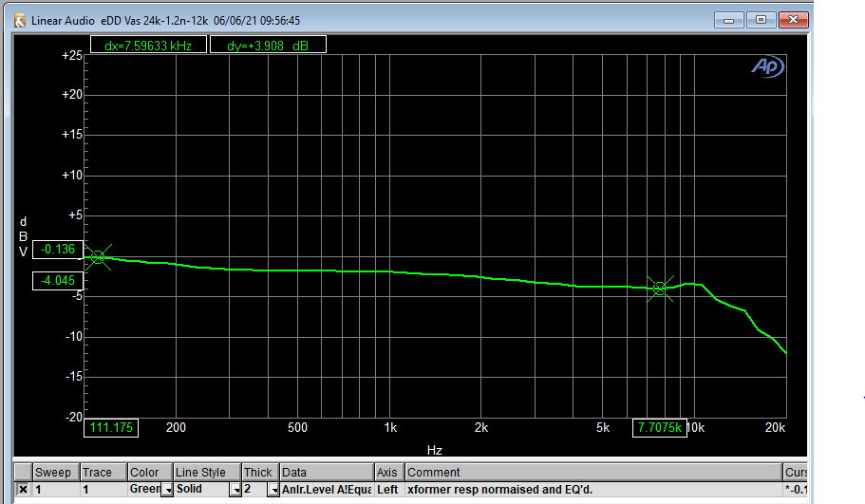
Task: Click the Axis column header
Action: tap(389, 473)
